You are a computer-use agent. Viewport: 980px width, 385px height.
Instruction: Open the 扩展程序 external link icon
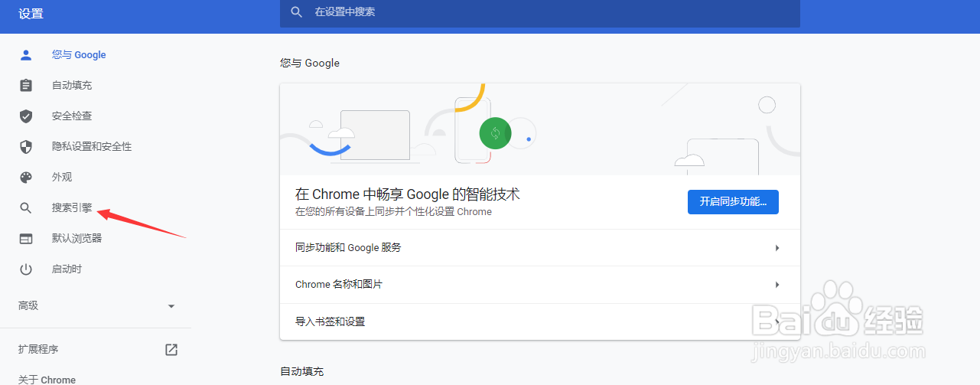[x=171, y=350]
